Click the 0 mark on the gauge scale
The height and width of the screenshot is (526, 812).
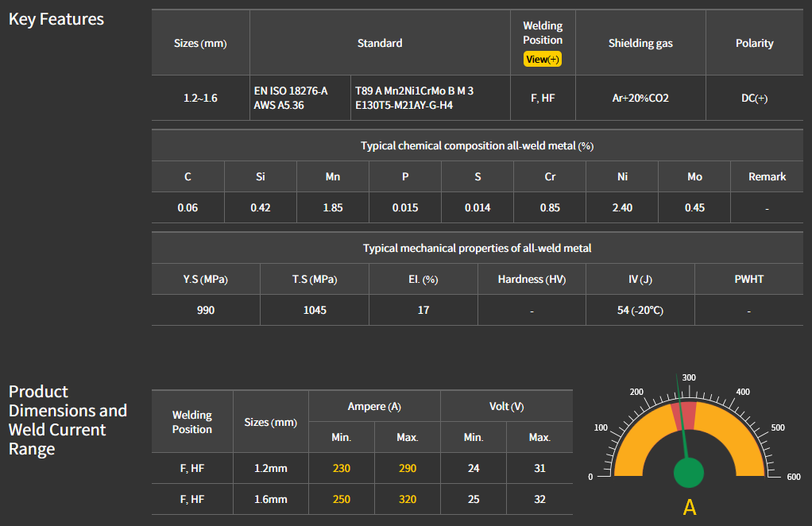(x=590, y=477)
